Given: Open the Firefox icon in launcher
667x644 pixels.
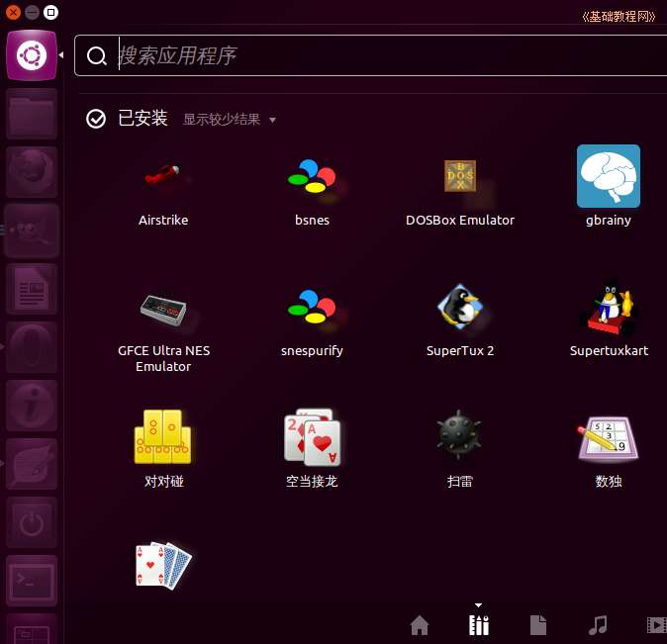Looking at the screenshot, I should (32, 172).
